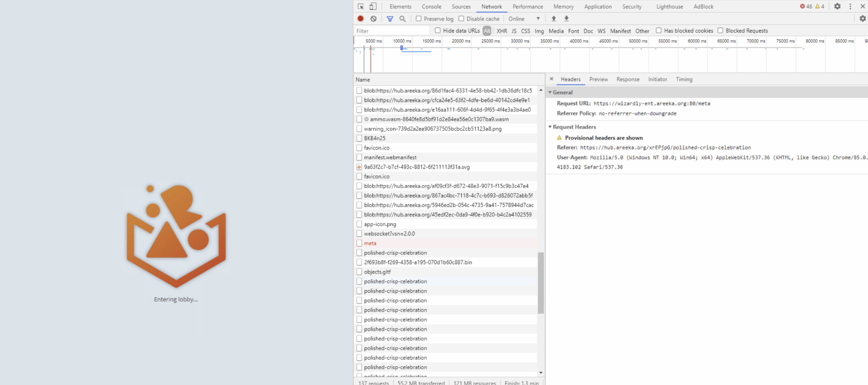Filter requests by XHR
Image resolution: width=868 pixels, height=385 pixels.
[x=502, y=31]
